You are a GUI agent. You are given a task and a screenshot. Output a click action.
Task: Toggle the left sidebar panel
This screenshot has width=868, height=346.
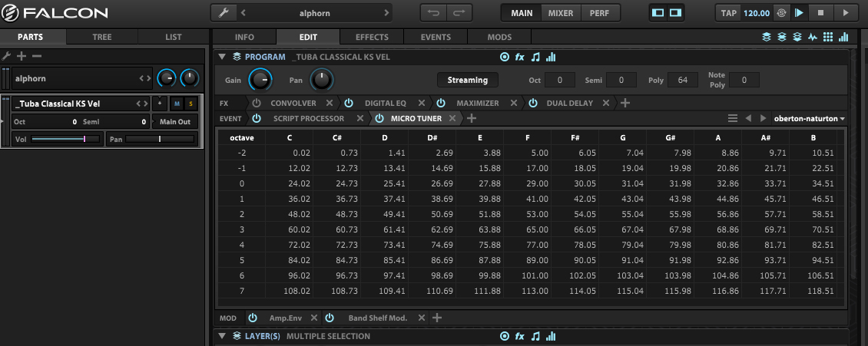658,13
